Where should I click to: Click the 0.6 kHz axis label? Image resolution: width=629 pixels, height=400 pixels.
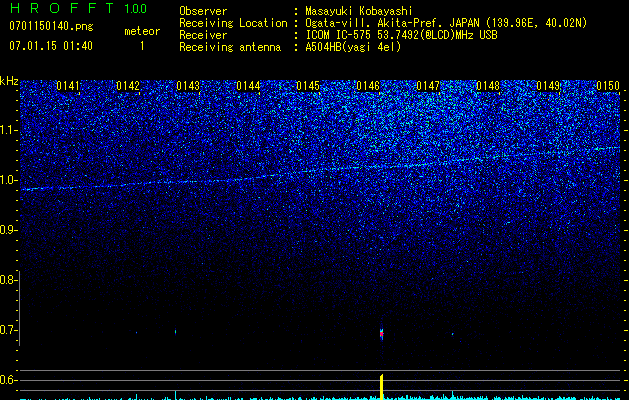pyautogui.click(x=8, y=380)
